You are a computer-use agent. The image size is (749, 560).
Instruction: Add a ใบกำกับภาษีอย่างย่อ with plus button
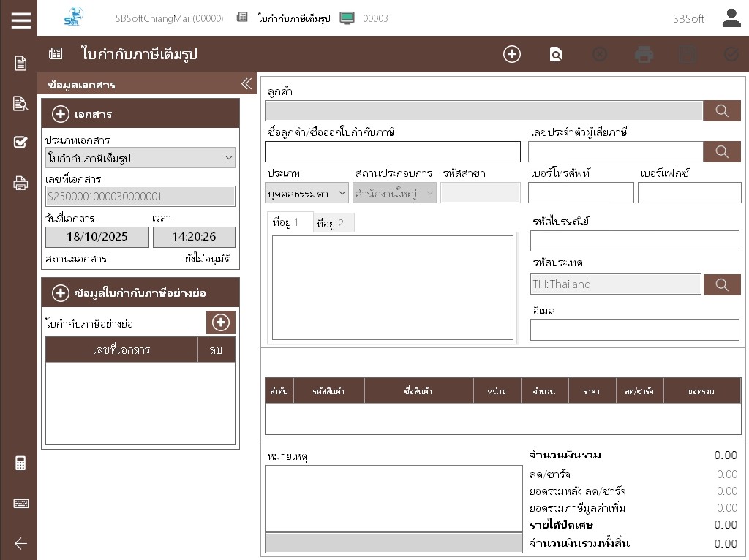coord(220,322)
